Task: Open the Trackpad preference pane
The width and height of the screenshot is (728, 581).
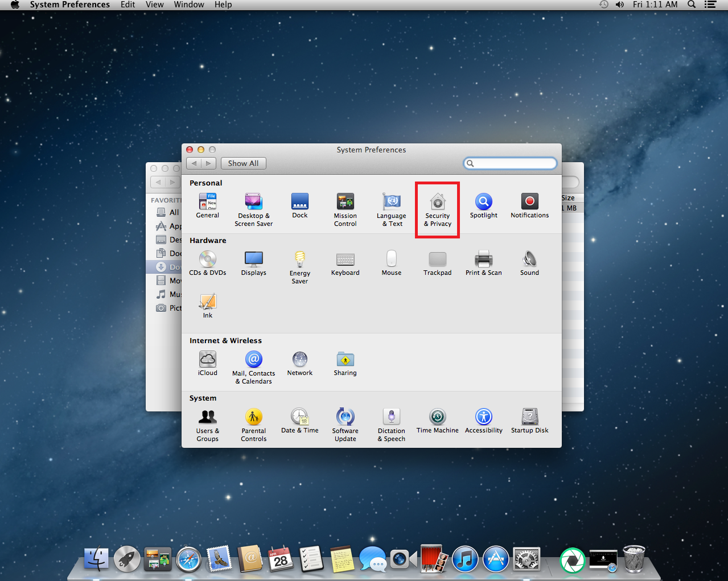Action: tap(438, 263)
